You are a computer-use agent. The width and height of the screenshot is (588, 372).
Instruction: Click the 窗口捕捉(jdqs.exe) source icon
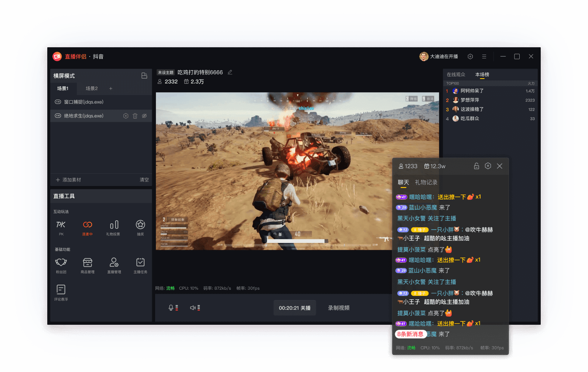pos(58,102)
